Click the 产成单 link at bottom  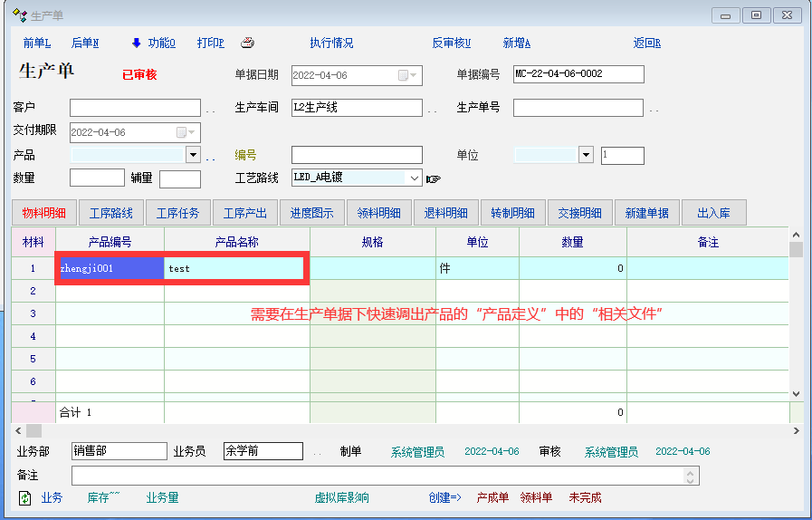click(x=492, y=497)
